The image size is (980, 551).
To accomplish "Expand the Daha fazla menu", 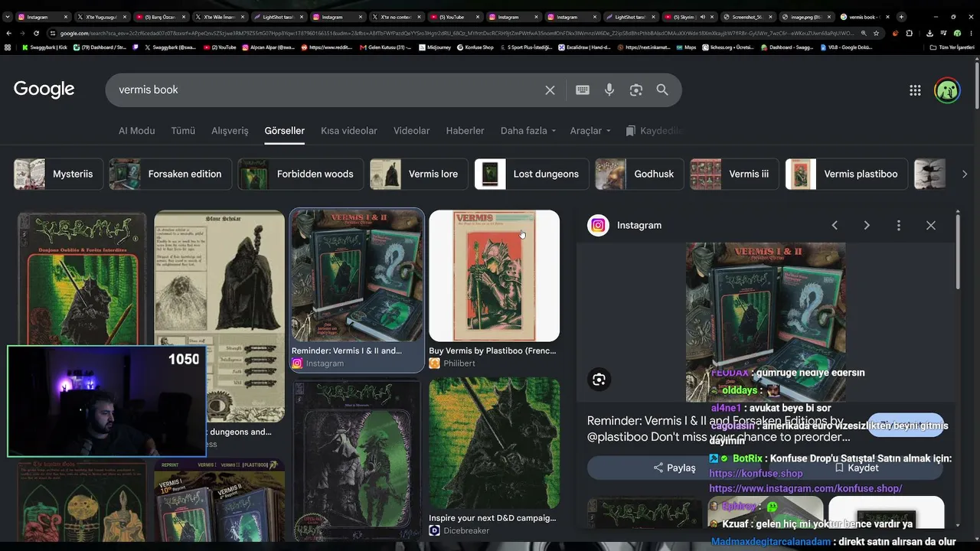I will click(x=528, y=131).
